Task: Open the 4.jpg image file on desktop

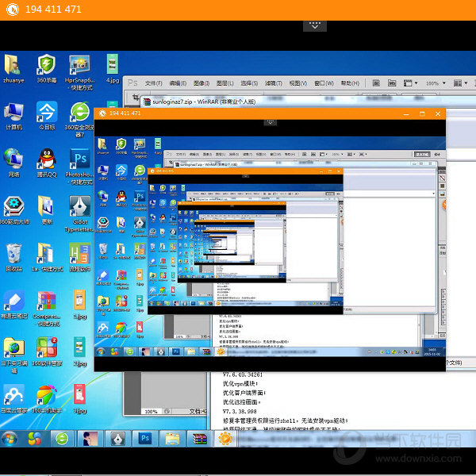Action: click(x=112, y=65)
